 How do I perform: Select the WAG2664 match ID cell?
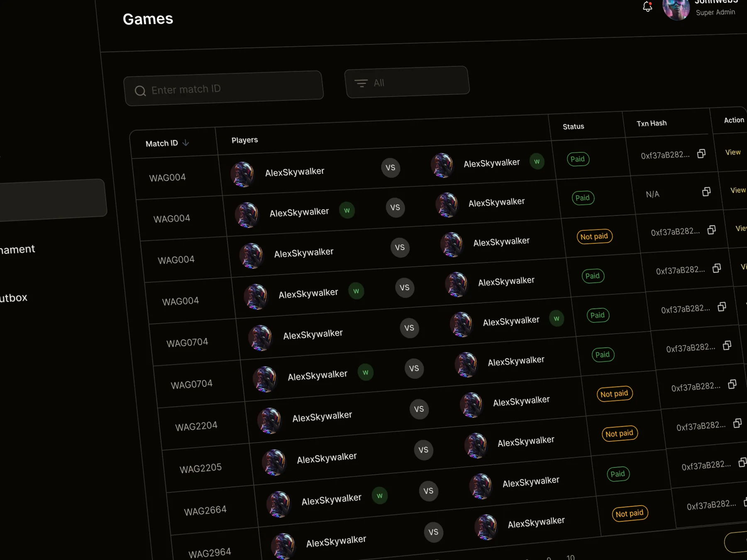205,511
